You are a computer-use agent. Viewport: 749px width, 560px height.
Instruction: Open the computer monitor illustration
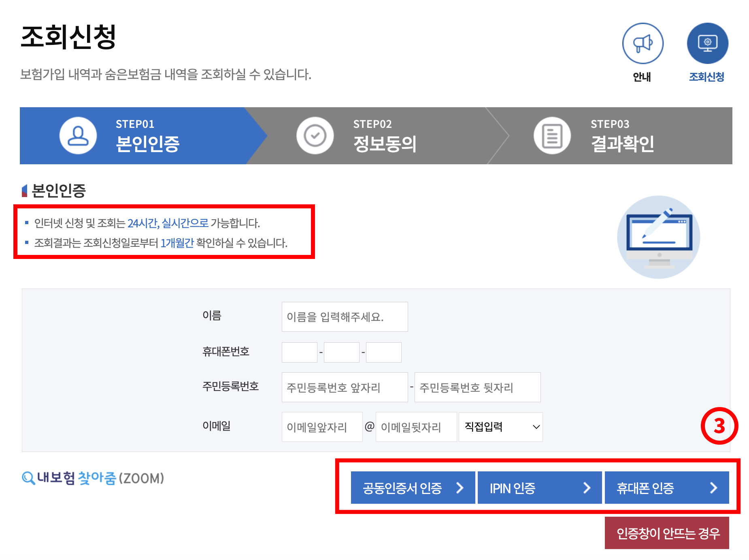point(659,237)
